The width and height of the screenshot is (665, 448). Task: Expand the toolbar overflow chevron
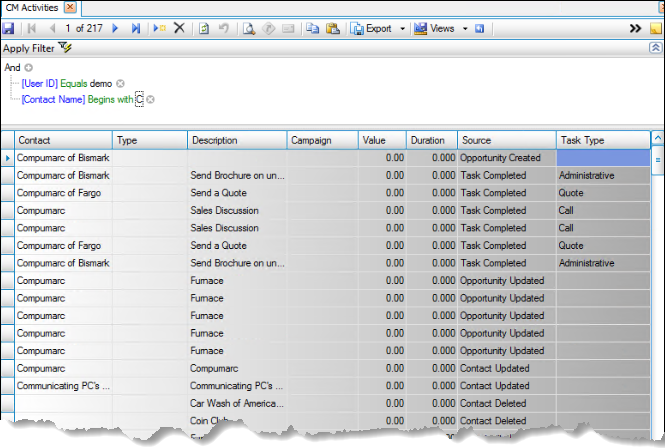[635, 28]
